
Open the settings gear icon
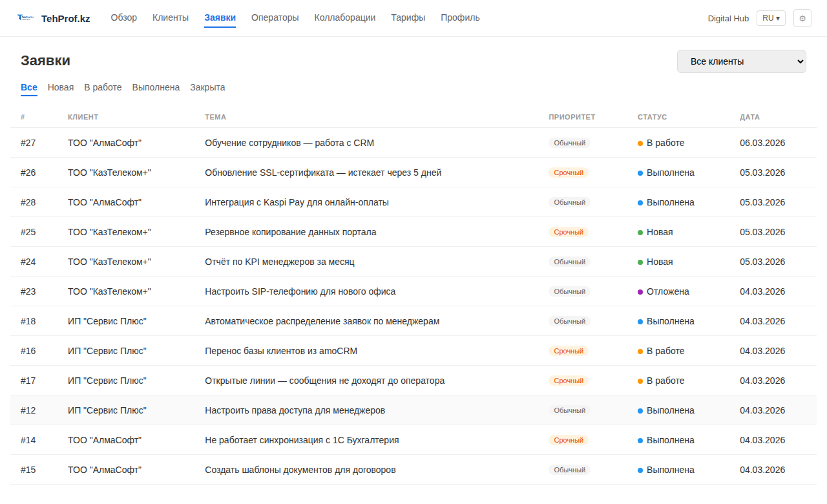pos(802,18)
